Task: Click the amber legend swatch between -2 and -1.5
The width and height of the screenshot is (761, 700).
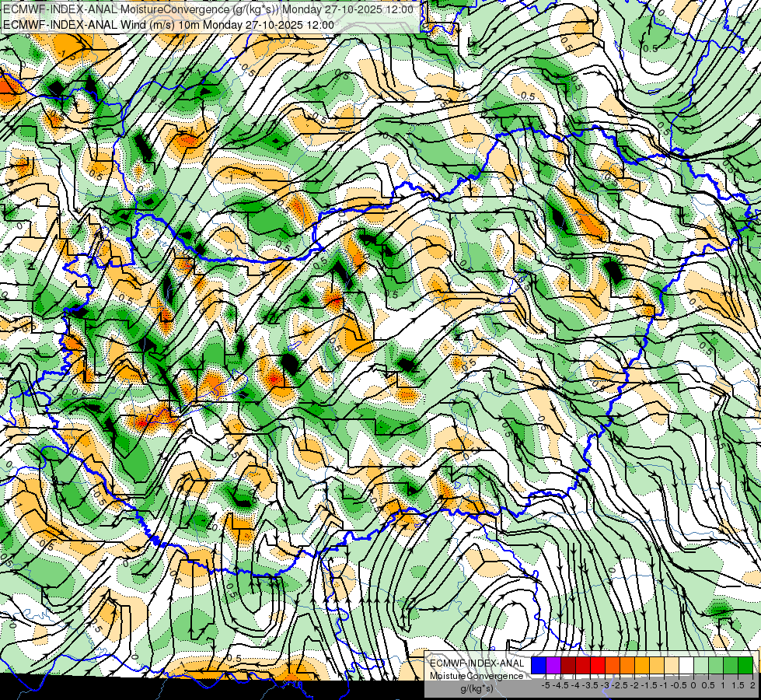Action: pyautogui.click(x=641, y=665)
